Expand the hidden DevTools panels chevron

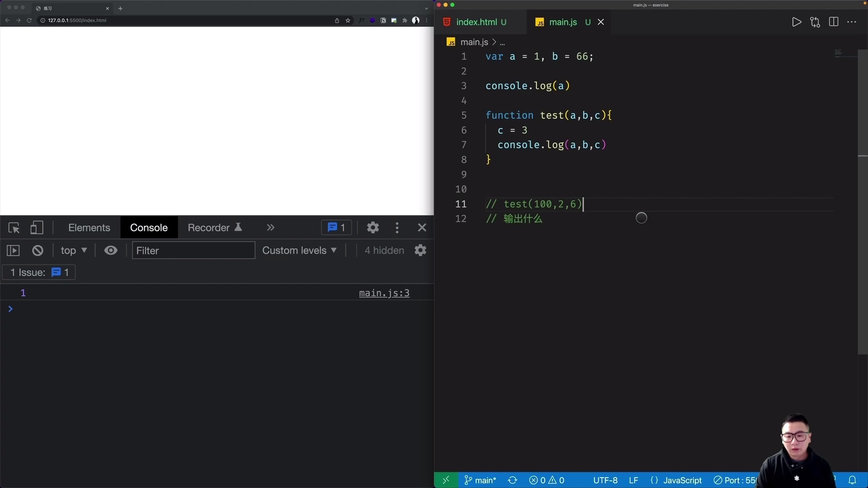click(270, 227)
